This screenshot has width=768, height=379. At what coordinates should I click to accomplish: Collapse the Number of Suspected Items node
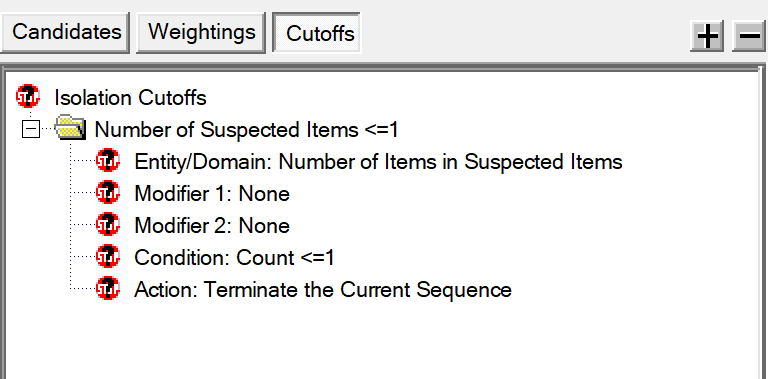coord(31,129)
